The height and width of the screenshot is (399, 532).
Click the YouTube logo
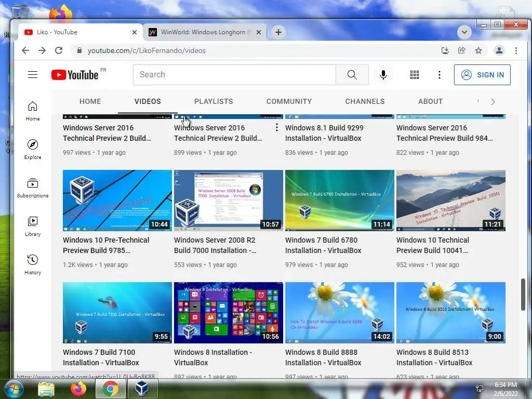pos(75,75)
